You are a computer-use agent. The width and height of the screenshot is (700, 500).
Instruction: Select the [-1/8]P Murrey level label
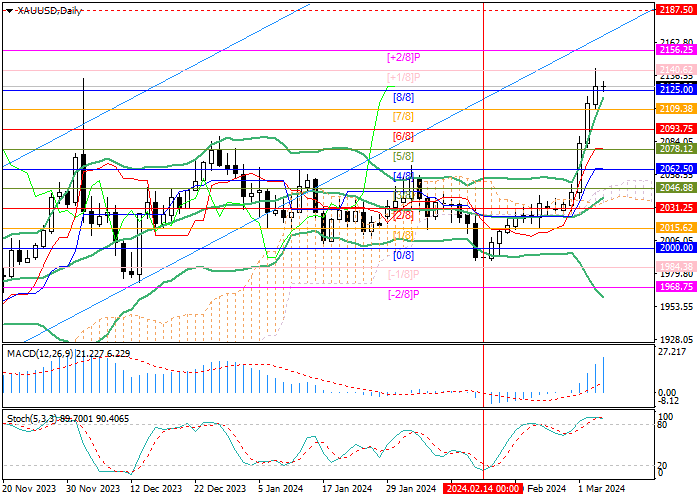[404, 274]
